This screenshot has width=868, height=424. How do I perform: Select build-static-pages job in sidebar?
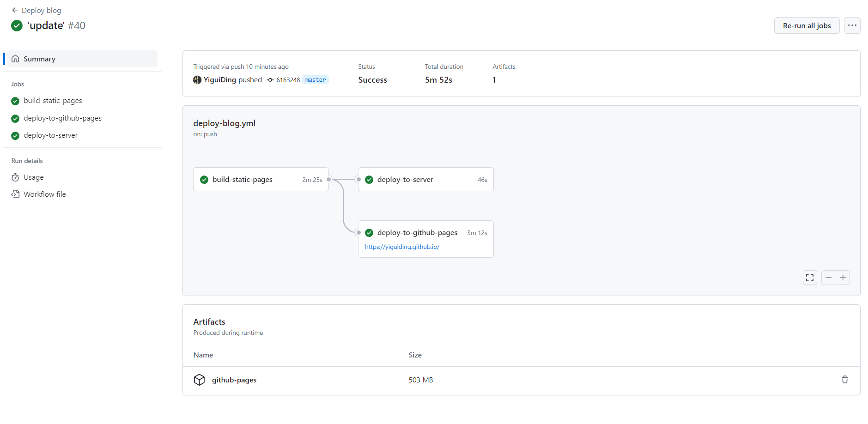[53, 101]
